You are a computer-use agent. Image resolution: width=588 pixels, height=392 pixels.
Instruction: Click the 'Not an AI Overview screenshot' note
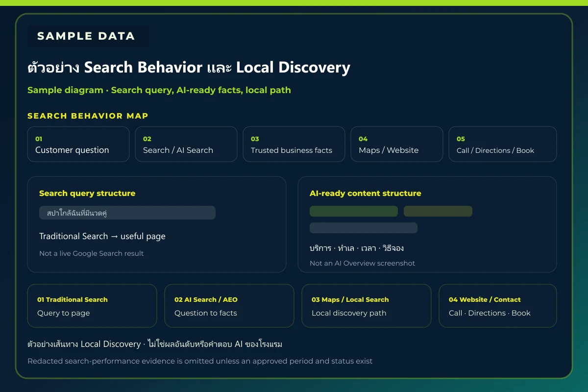[362, 263]
